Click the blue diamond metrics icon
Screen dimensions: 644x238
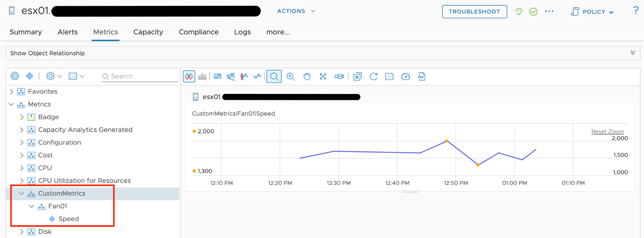point(30,76)
